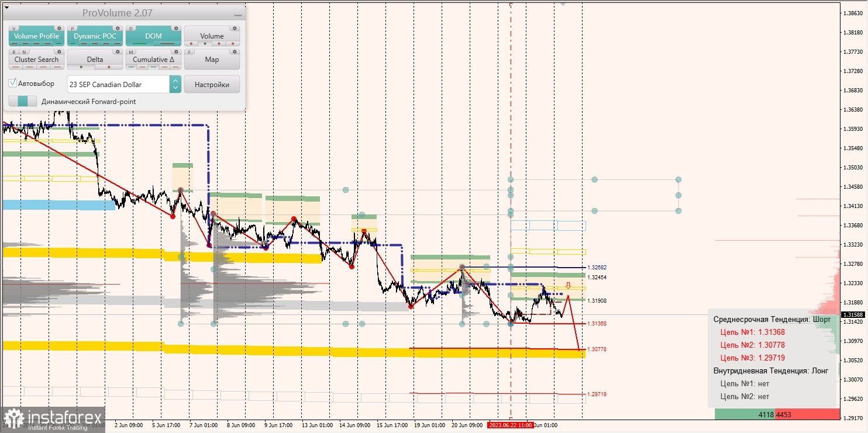868x433 pixels.
Task: Open Cumulative Δ gear settings
Action: point(175,51)
